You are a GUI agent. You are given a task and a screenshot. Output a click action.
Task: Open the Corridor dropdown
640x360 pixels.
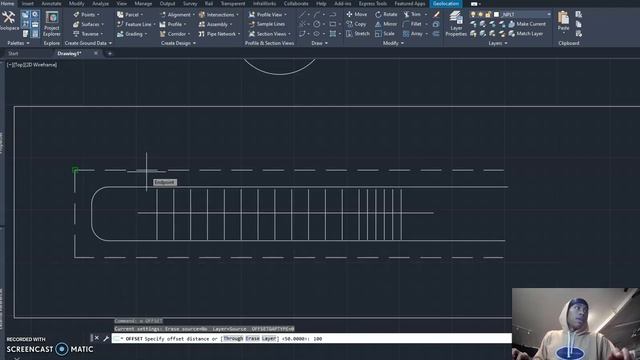pos(175,34)
